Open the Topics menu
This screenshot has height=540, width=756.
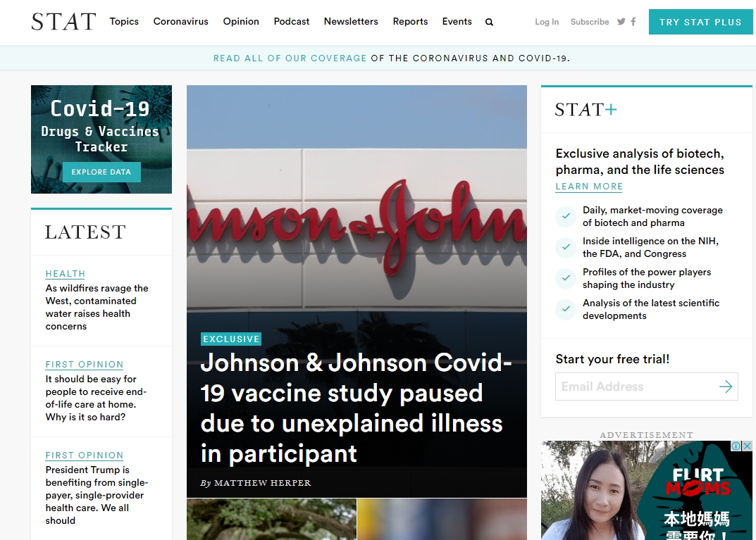[124, 22]
